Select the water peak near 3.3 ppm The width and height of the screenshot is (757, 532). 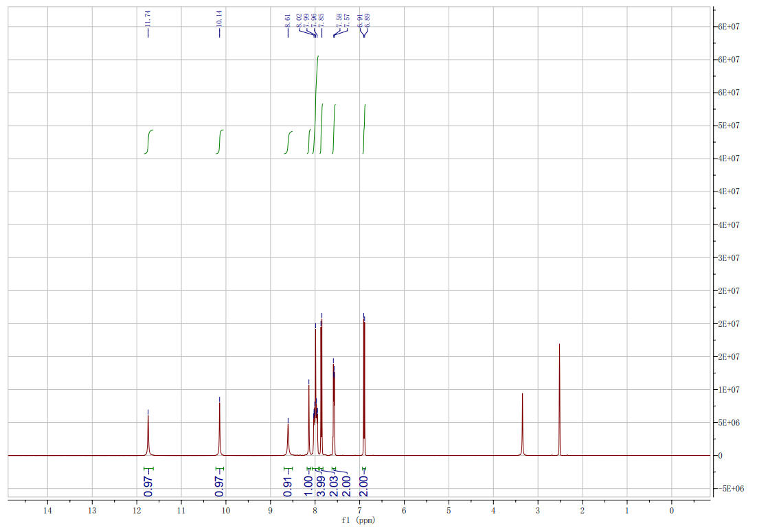tap(522, 424)
